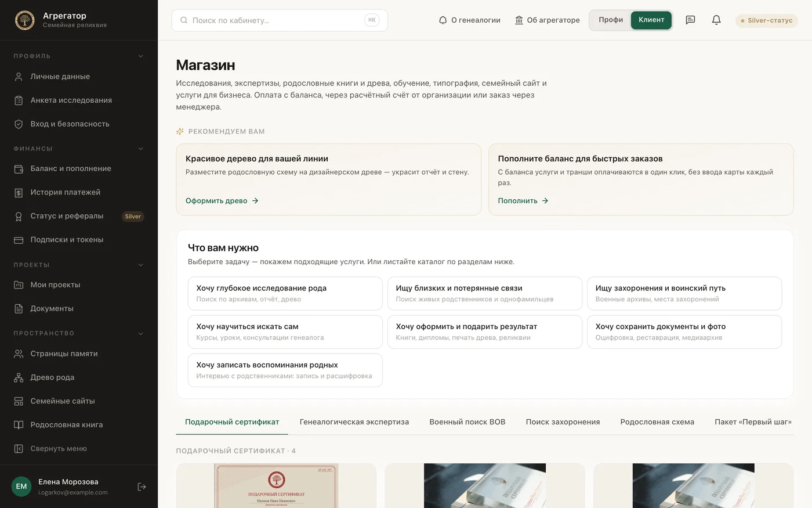Open Статус и рефералы

pyautogui.click(x=79, y=217)
